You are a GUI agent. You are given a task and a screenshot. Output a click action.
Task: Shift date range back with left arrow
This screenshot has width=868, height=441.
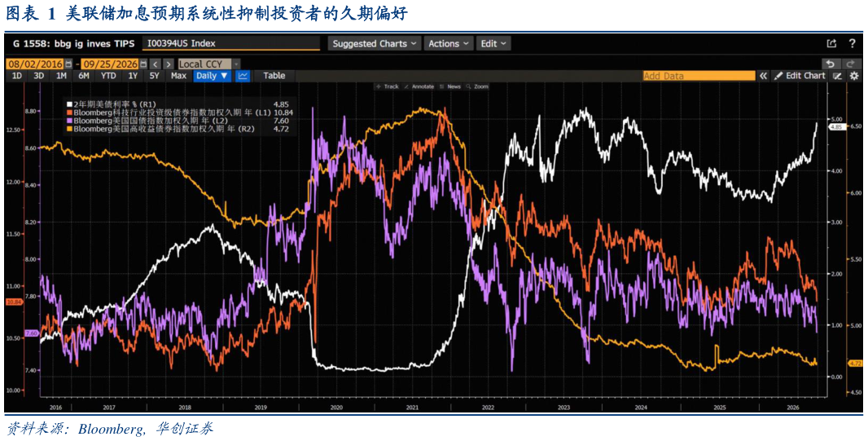pos(156,64)
